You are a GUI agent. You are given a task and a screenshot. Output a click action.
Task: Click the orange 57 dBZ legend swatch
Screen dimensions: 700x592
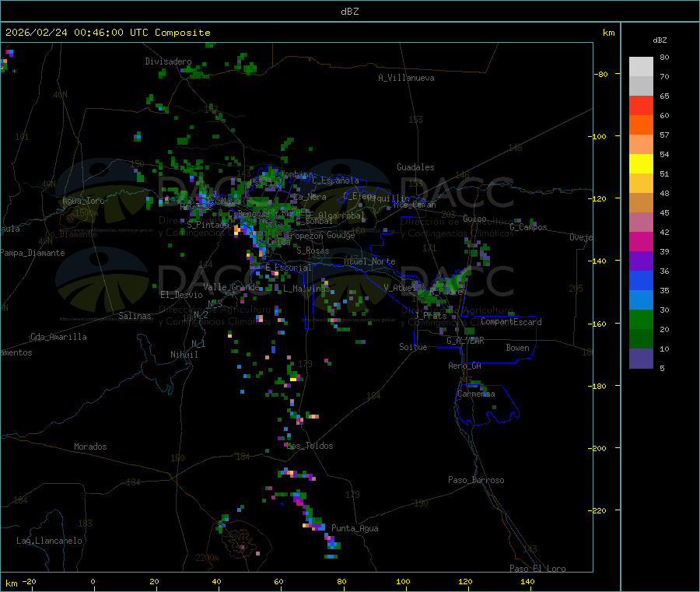(x=641, y=125)
